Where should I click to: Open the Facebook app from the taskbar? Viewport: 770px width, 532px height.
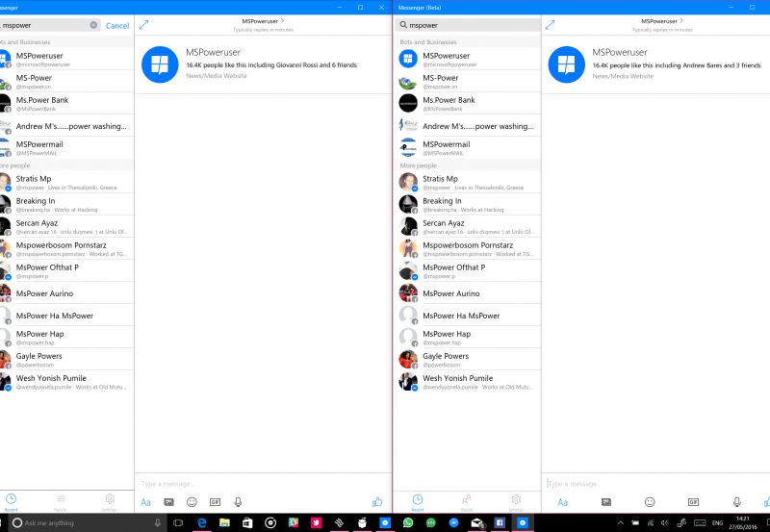coord(500,522)
